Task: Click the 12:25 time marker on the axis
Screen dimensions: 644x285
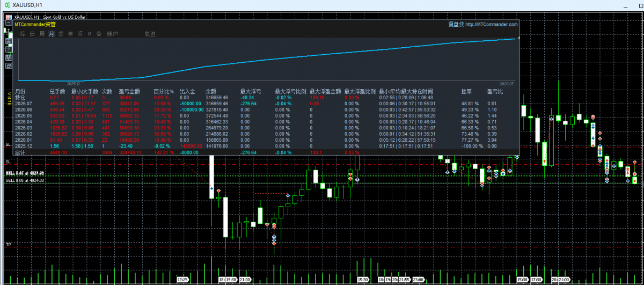Action: (182, 280)
